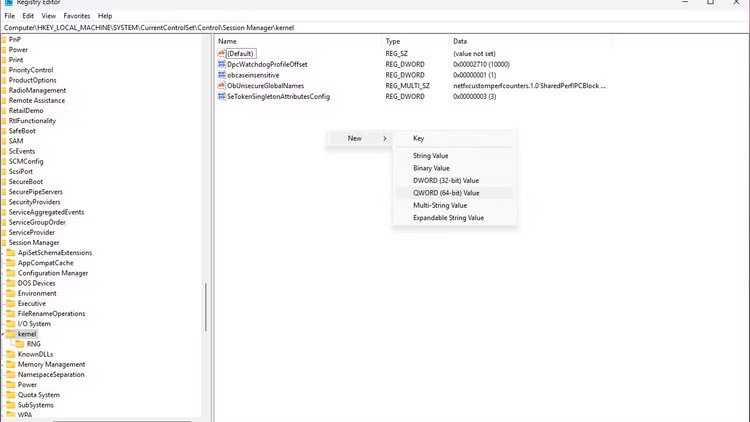Select the SecureBoot key in tree
This screenshot has width=750, height=422.
[26, 181]
